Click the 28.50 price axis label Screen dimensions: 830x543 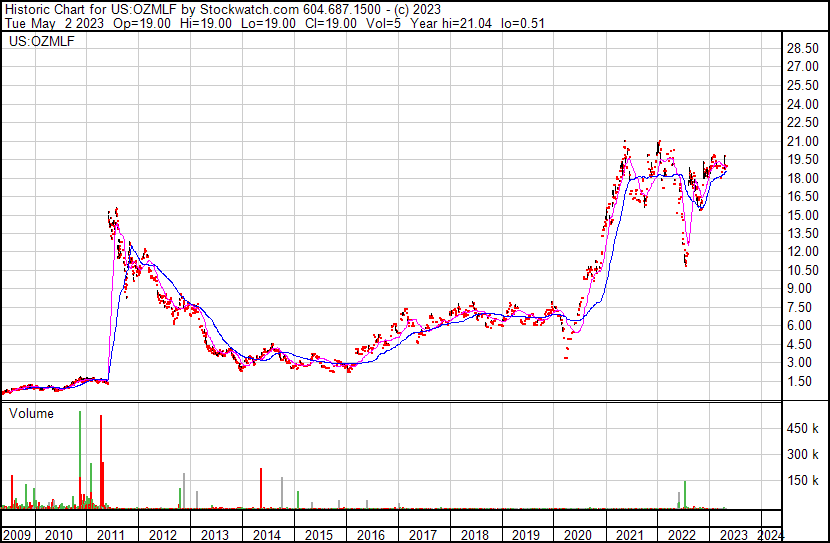[x=802, y=48]
